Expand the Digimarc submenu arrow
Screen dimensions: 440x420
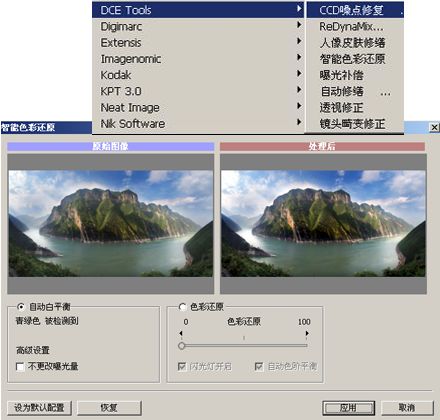click(x=299, y=25)
